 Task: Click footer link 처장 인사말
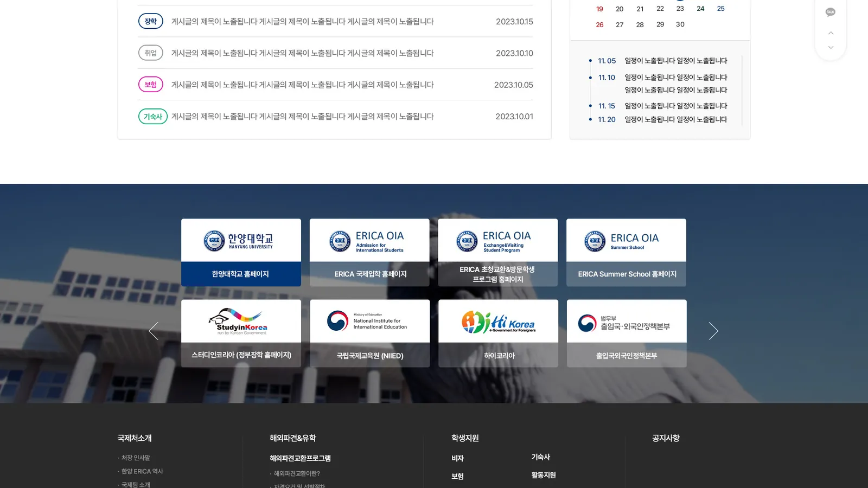coord(136,458)
